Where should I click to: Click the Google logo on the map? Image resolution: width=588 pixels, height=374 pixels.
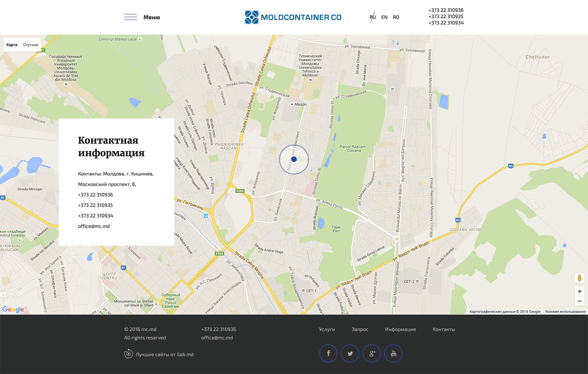click(x=13, y=309)
